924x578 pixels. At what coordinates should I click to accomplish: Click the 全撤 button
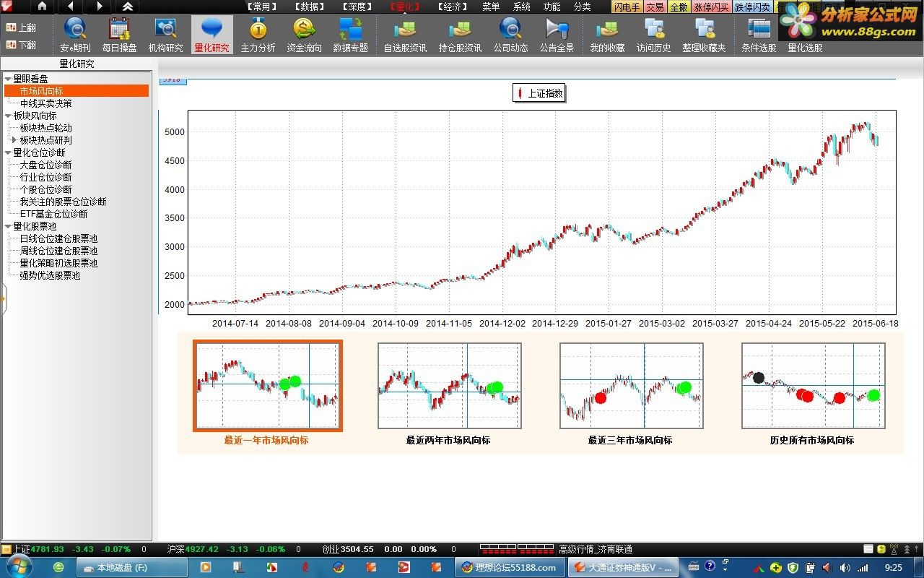click(x=679, y=7)
